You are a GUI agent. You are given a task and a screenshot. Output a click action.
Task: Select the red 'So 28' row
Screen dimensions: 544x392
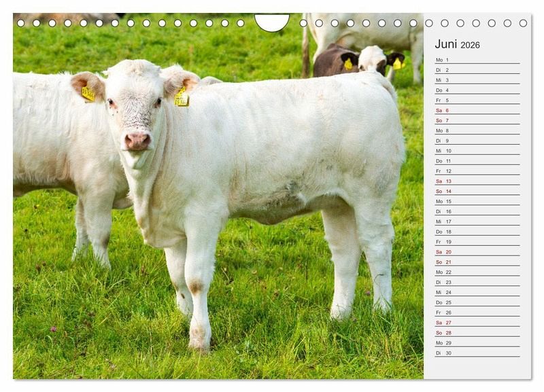(x=477, y=332)
